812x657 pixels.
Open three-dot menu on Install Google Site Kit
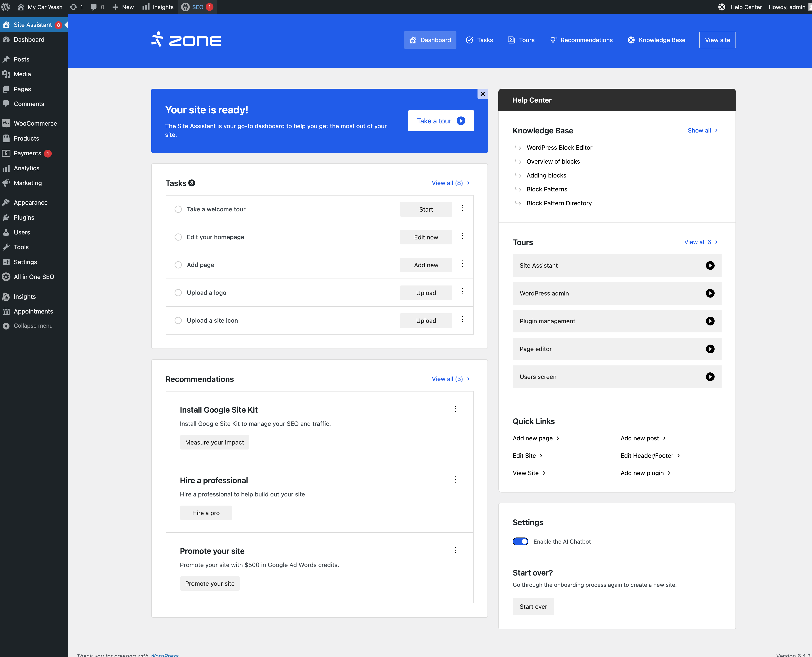tap(455, 409)
